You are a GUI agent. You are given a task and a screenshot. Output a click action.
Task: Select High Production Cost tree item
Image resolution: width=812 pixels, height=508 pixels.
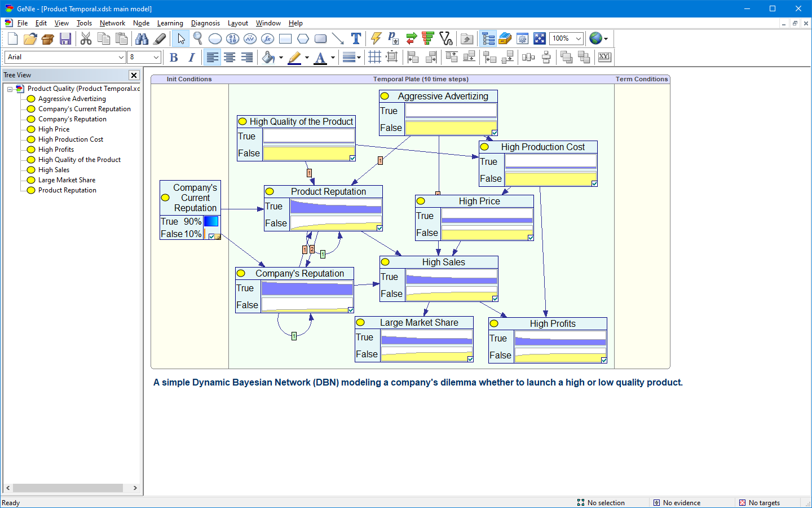(x=70, y=139)
